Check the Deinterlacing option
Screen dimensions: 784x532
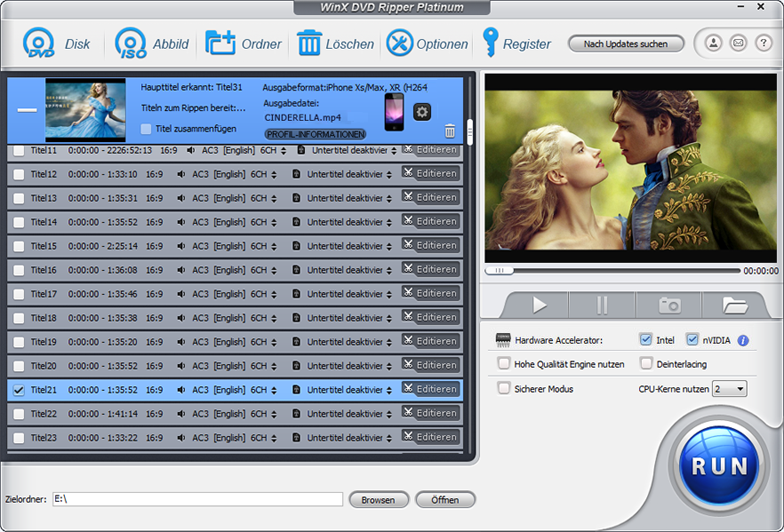point(646,364)
